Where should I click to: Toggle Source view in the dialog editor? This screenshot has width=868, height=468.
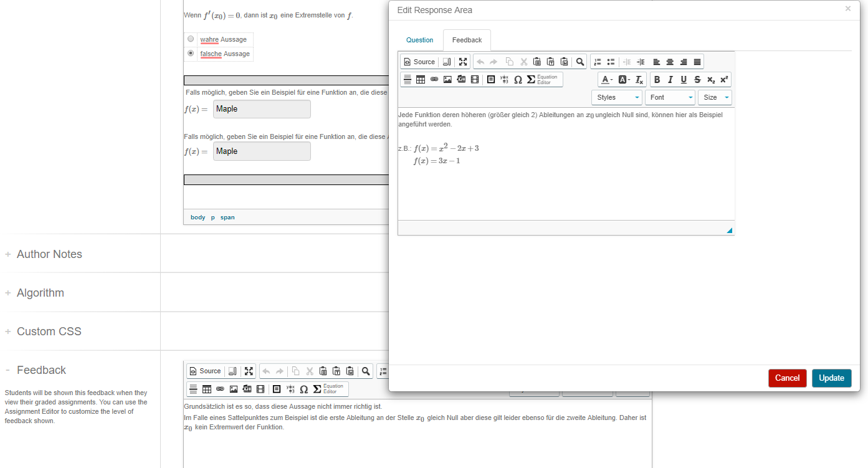click(419, 62)
